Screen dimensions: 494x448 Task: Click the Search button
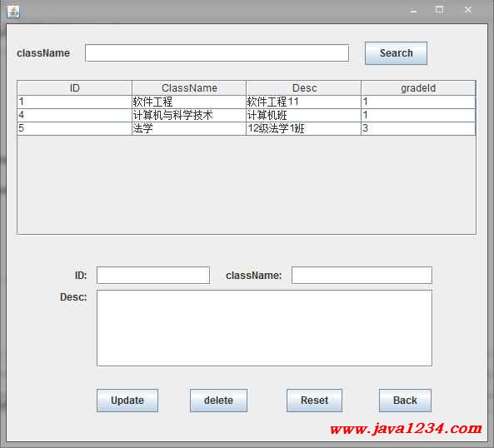coord(396,53)
